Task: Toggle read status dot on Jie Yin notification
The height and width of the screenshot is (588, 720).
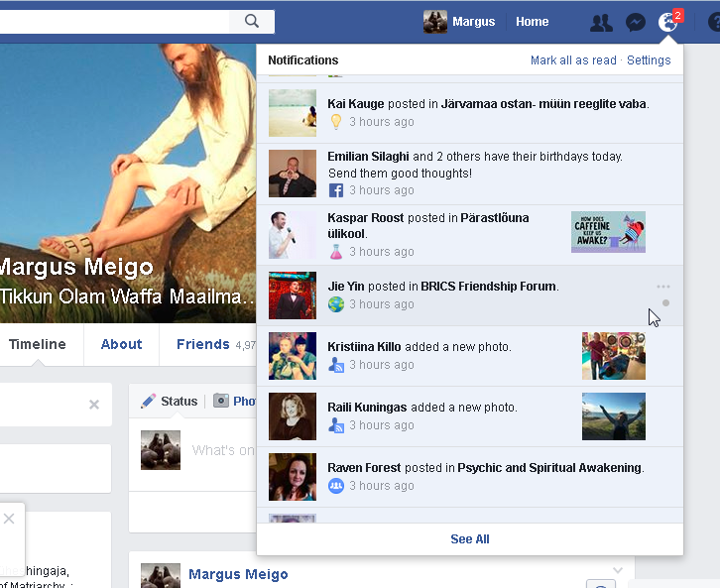Action: [665, 303]
